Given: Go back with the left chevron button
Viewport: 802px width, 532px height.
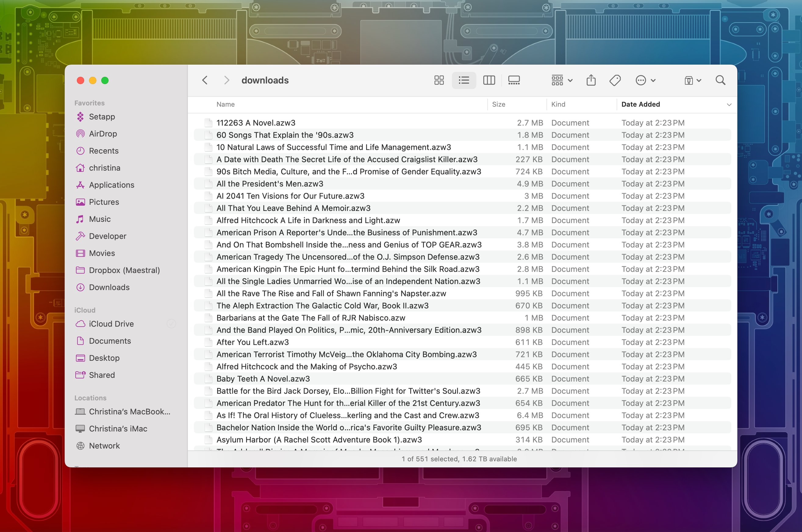Looking at the screenshot, I should 205,80.
